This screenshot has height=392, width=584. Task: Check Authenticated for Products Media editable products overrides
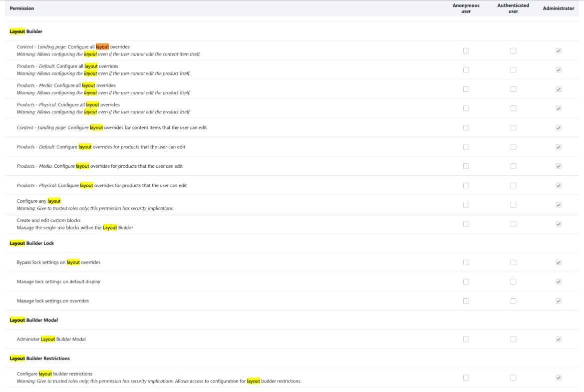pos(513,166)
